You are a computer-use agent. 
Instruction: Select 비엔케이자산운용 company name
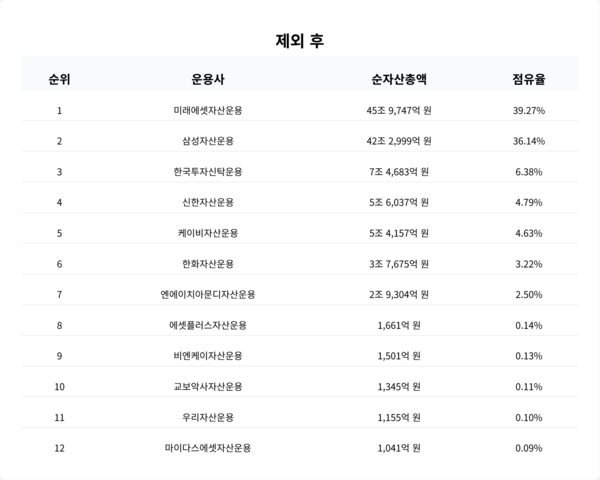pos(208,356)
